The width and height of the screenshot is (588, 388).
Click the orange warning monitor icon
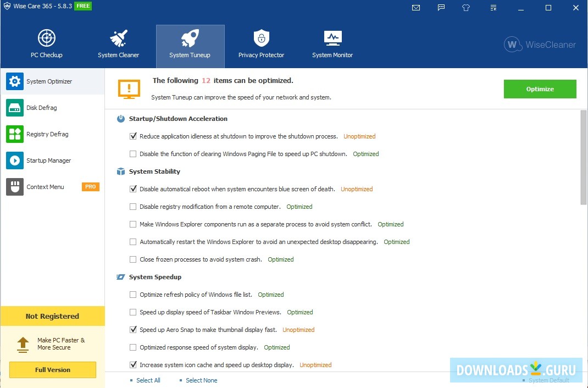129,89
